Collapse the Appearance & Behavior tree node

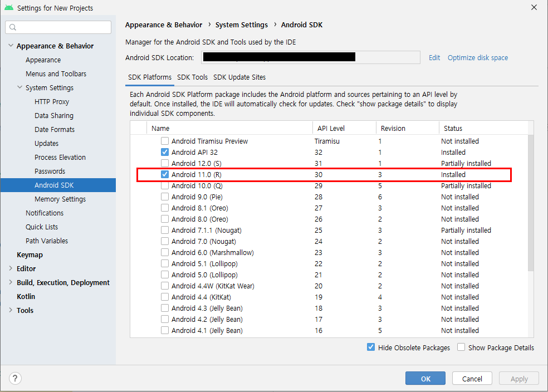11,46
